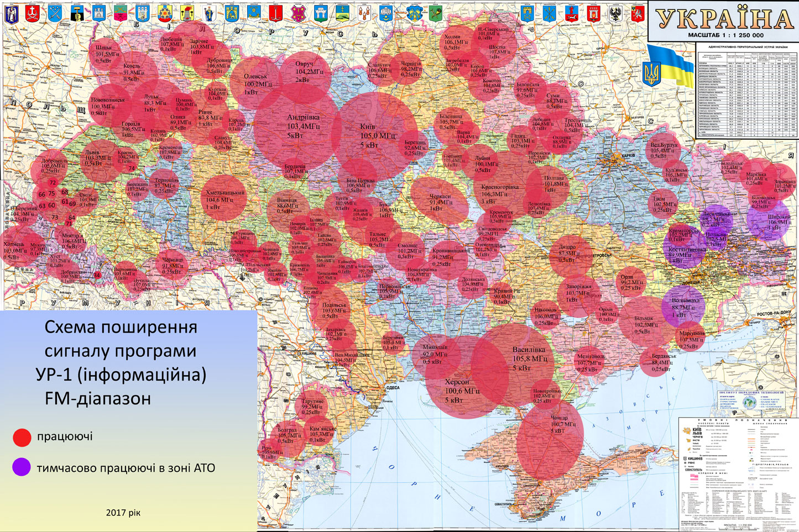Click the Uzhhorod grapevine coat of arms
The height and width of the screenshot is (532, 799).
(x=415, y=14)
